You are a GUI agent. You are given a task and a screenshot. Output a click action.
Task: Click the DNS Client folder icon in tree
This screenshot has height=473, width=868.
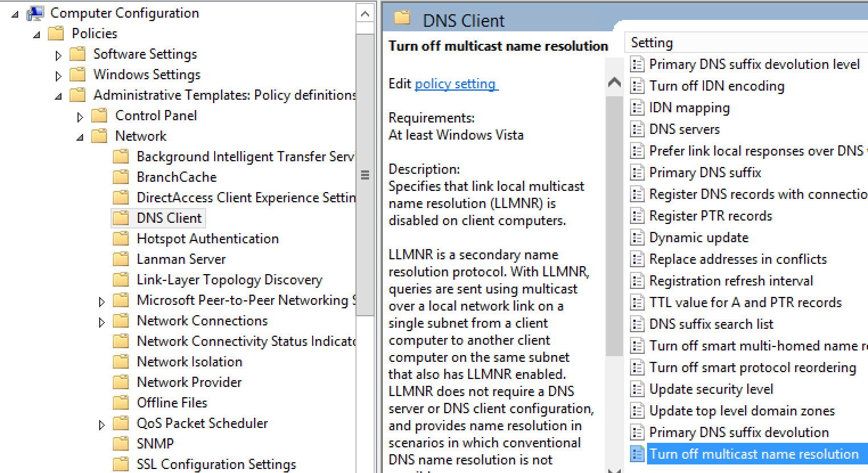[x=121, y=218]
